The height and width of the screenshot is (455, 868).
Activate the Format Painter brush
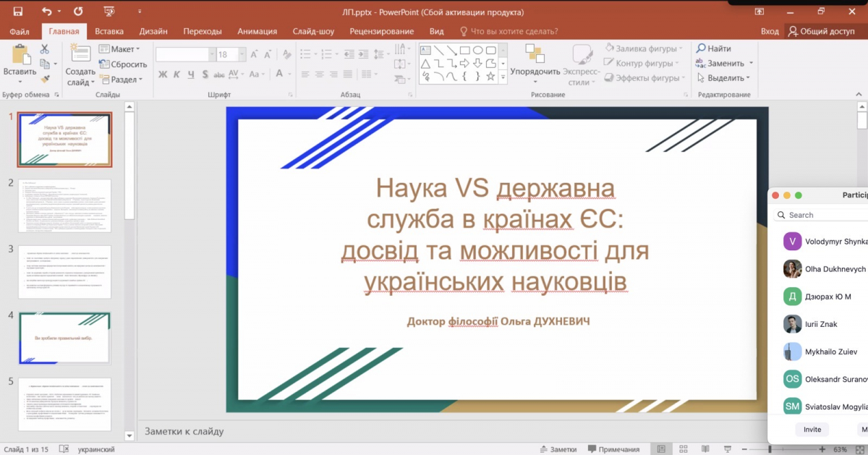[x=45, y=78]
